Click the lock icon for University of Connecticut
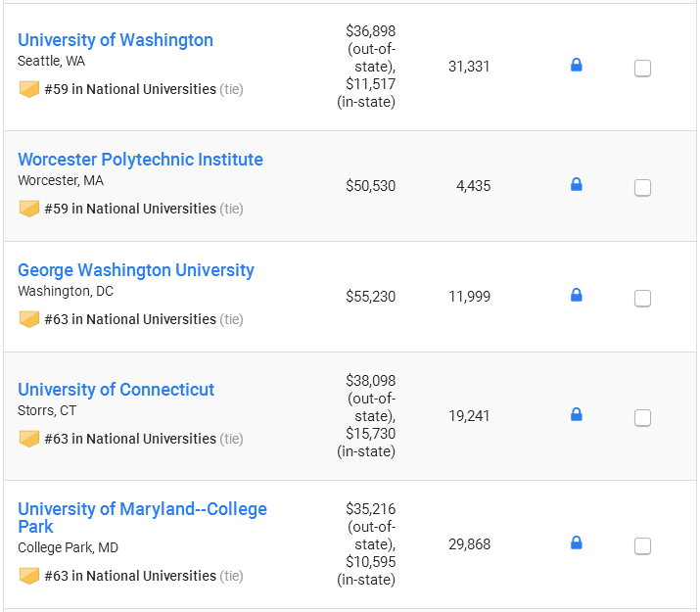700x612 pixels. click(x=577, y=415)
